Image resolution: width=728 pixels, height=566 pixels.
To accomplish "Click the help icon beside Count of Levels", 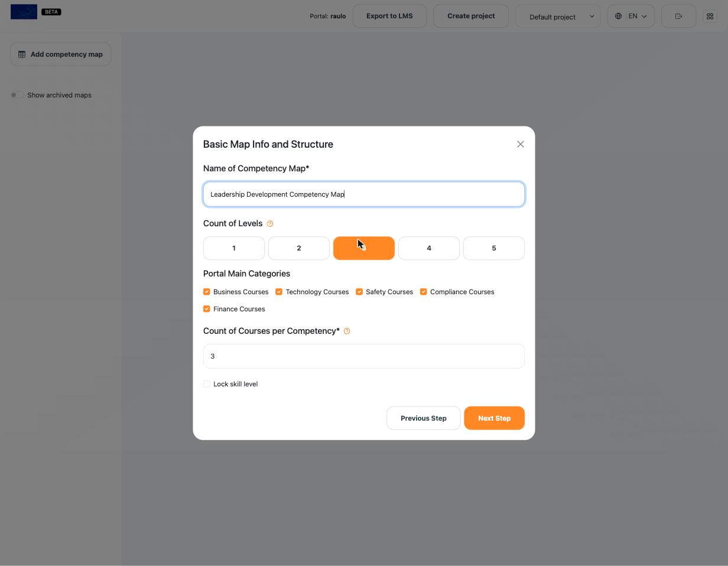I will tap(270, 224).
